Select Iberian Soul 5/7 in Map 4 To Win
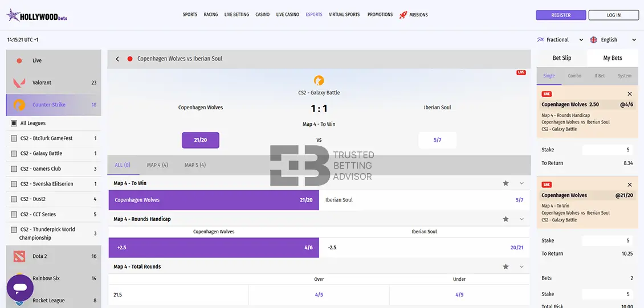The image size is (644, 308). coord(425,200)
